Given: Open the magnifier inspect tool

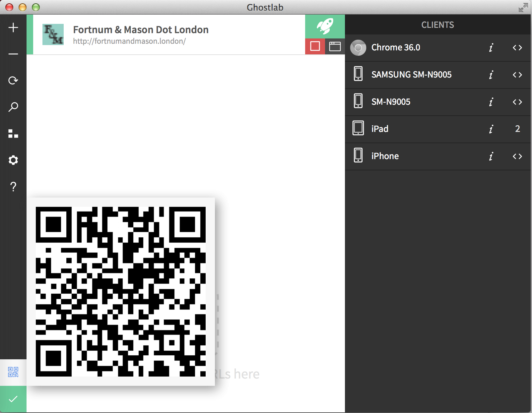Looking at the screenshot, I should (x=13, y=107).
